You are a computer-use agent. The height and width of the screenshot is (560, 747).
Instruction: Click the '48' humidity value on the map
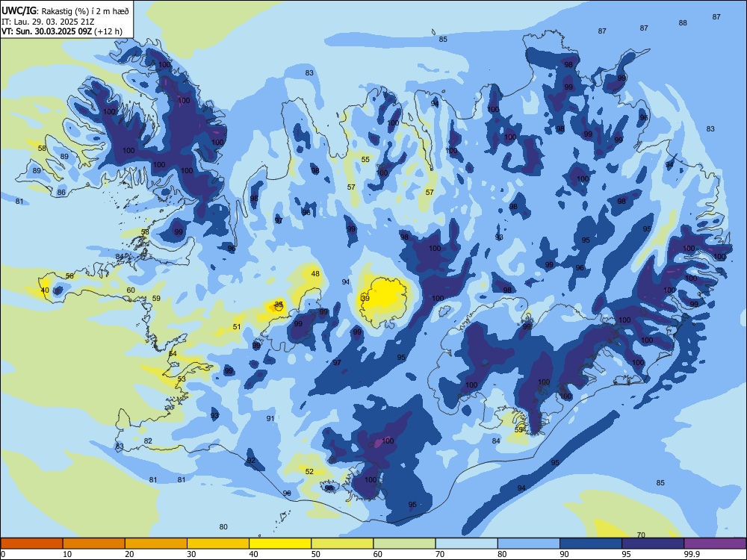(315, 274)
